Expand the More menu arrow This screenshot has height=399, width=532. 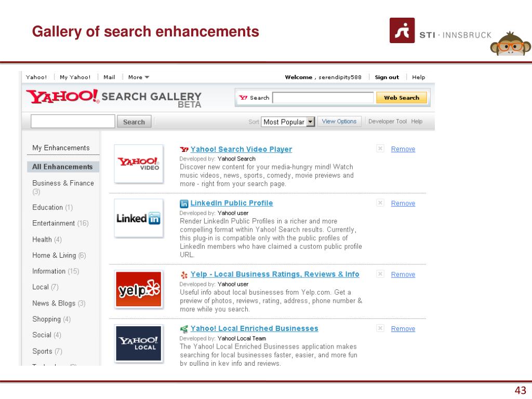(x=147, y=77)
